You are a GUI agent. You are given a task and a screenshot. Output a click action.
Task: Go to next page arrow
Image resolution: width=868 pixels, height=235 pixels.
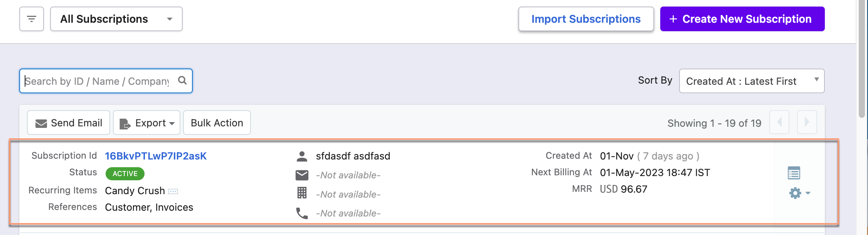807,123
